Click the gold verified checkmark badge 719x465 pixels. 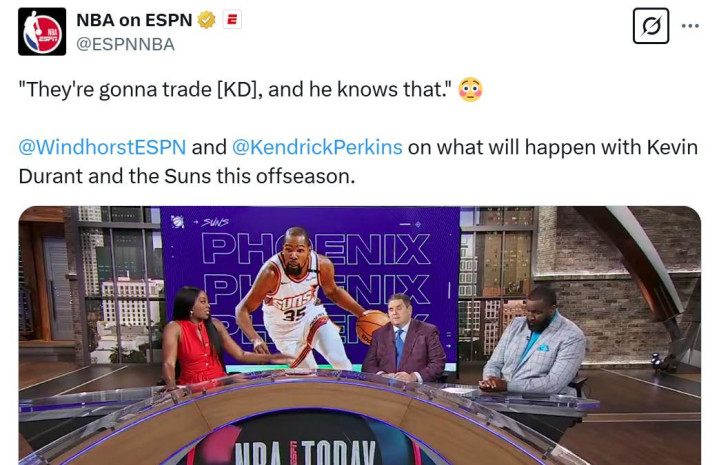206,20
